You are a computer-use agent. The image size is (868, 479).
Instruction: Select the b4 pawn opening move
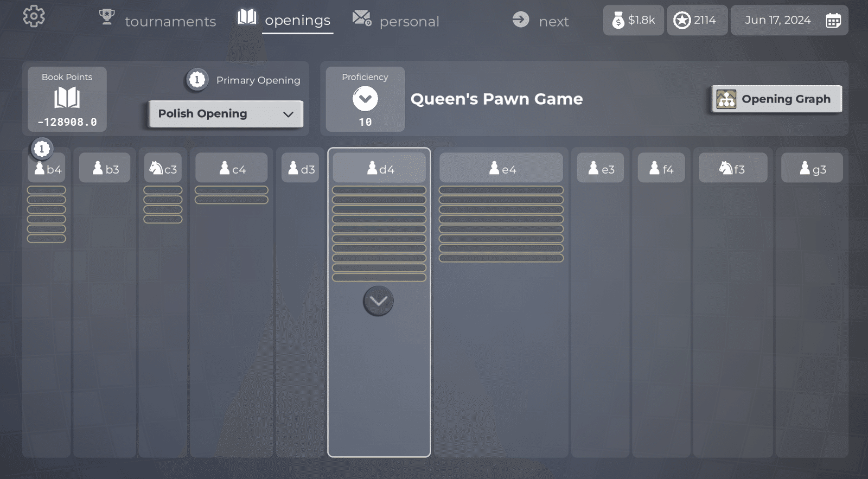pos(47,168)
